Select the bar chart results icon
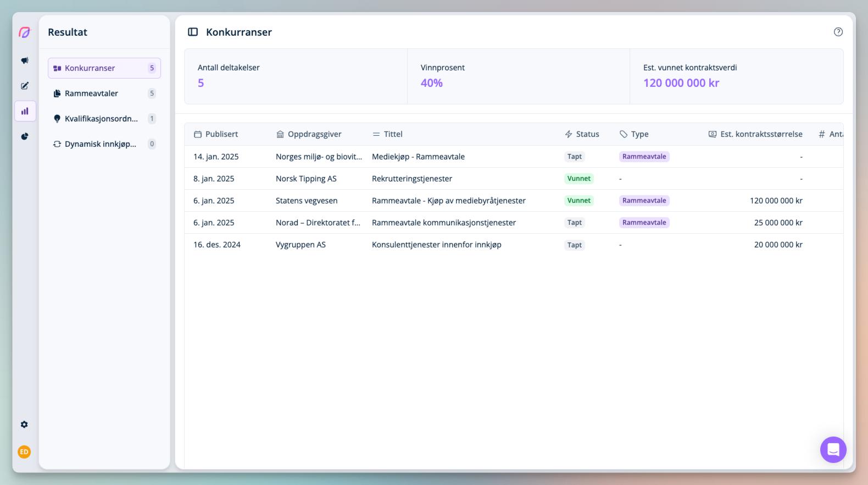The width and height of the screenshot is (868, 485). click(25, 111)
